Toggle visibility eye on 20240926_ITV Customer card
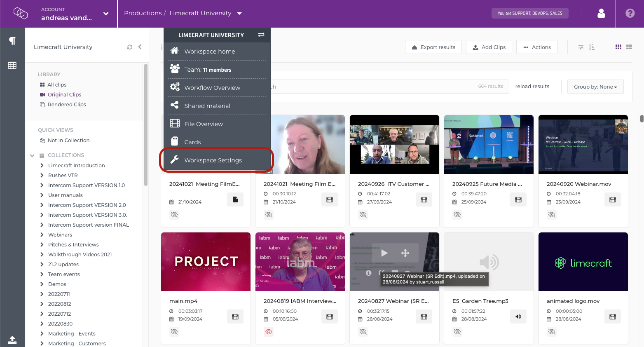The width and height of the screenshot is (644, 347). click(x=363, y=214)
